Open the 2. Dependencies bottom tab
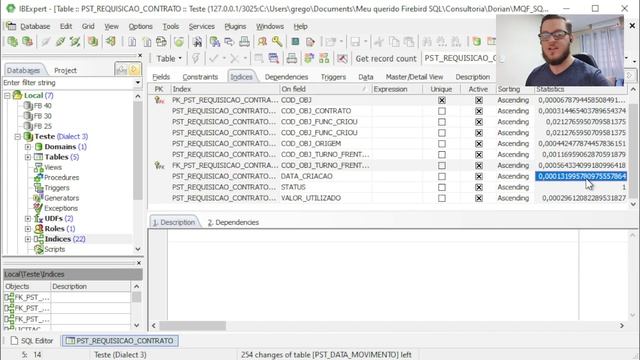This screenshot has width=640, height=360. point(233,222)
